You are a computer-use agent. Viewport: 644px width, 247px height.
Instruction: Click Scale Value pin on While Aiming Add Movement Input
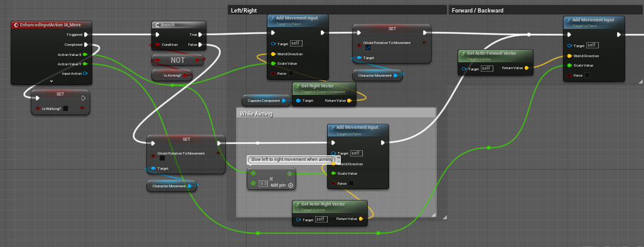(x=333, y=173)
